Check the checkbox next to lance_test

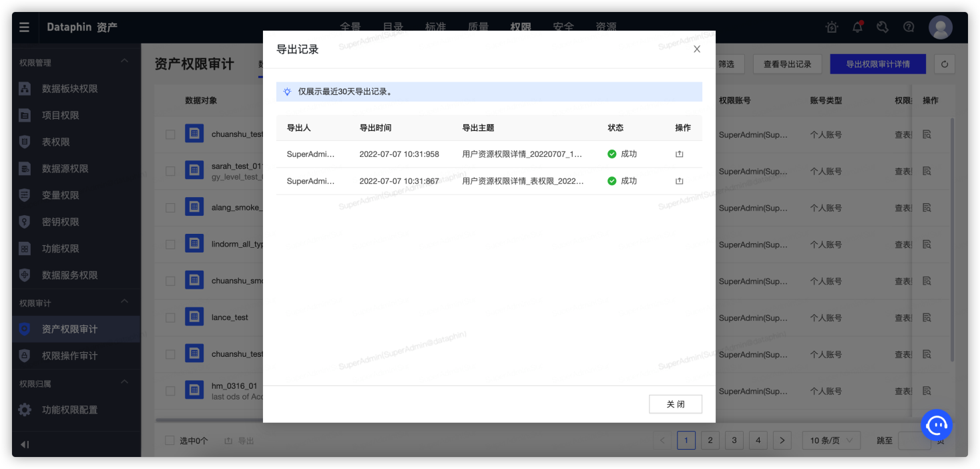pos(170,317)
